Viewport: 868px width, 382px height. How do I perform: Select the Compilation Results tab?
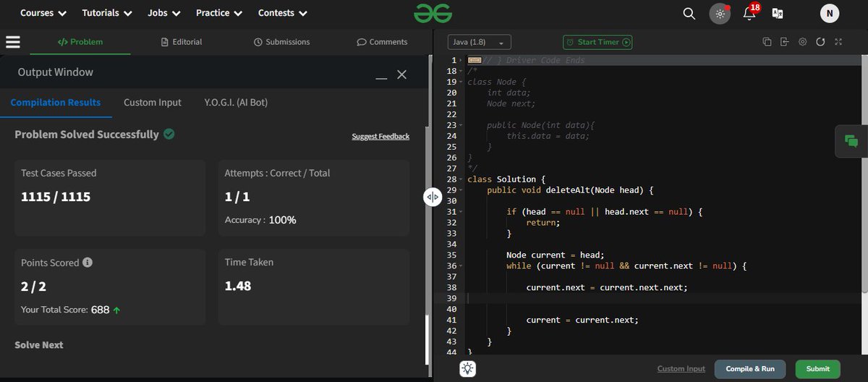point(56,103)
